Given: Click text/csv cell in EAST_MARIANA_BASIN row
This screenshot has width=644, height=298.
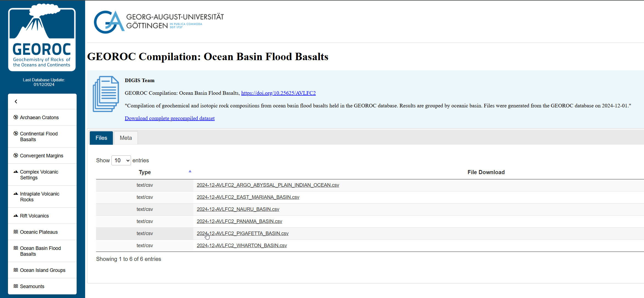Looking at the screenshot, I should click(x=145, y=197).
